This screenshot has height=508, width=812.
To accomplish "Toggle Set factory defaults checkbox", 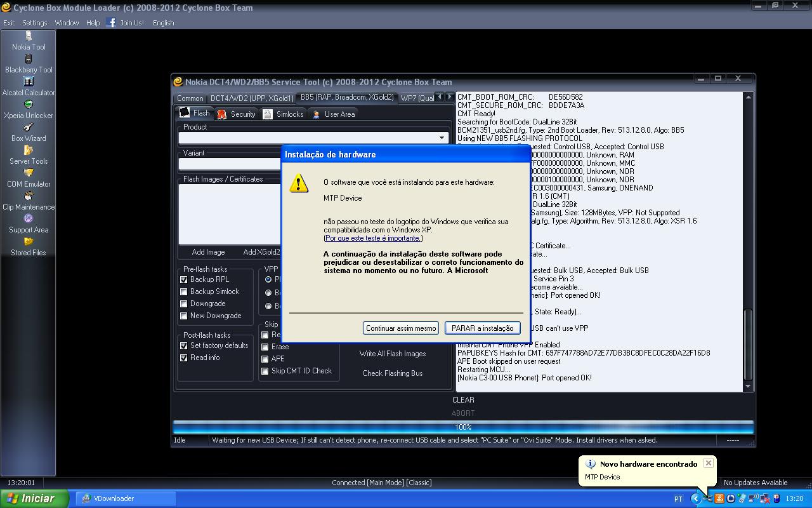I will [x=184, y=345].
